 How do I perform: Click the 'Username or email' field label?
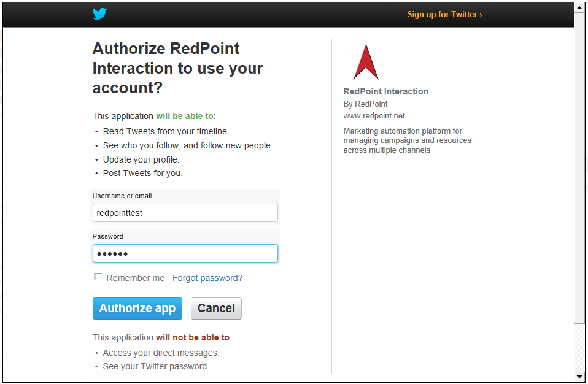coord(122,196)
